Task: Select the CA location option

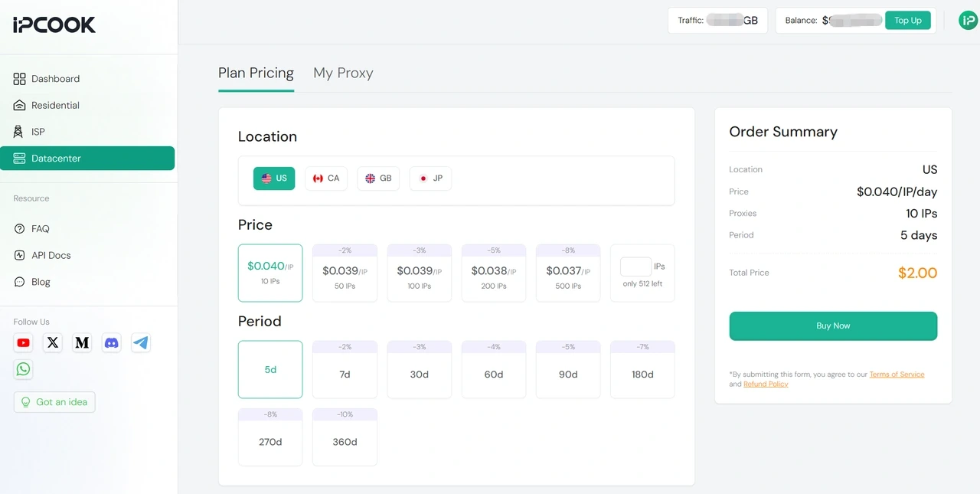Action: pos(326,178)
